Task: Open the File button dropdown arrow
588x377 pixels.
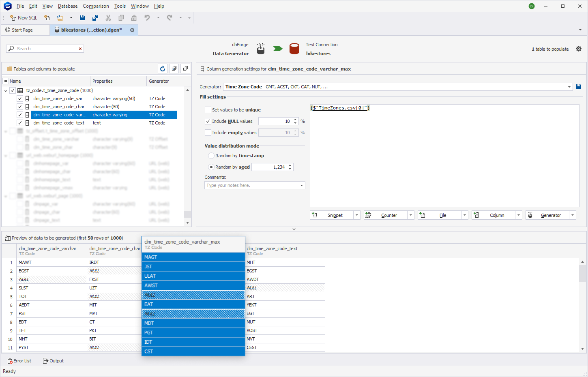Action: point(465,215)
